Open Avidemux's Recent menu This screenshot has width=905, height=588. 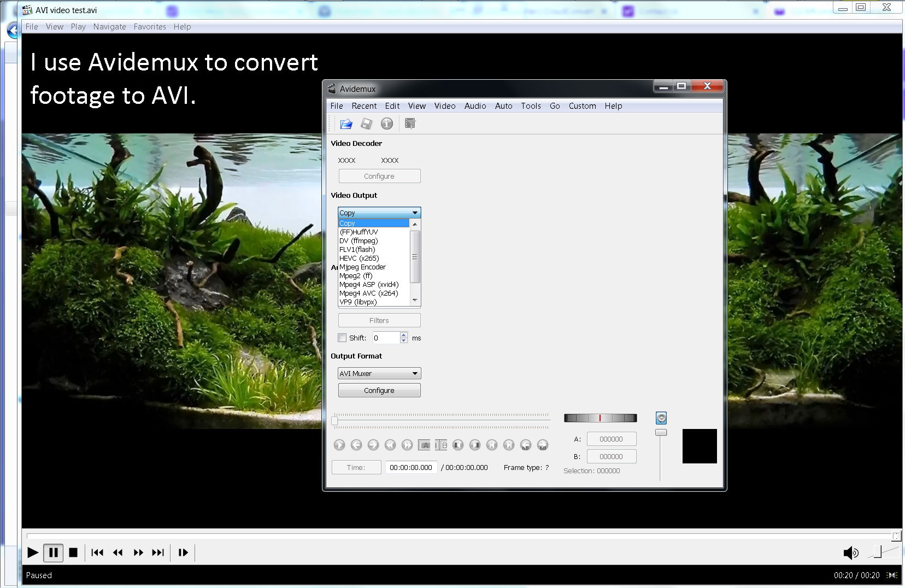[364, 106]
